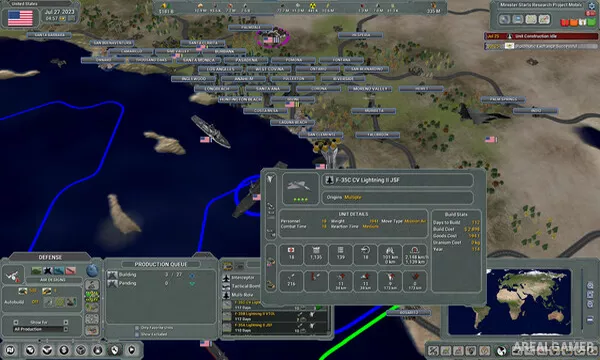Open the third vehicle side tab

click(x=92, y=307)
